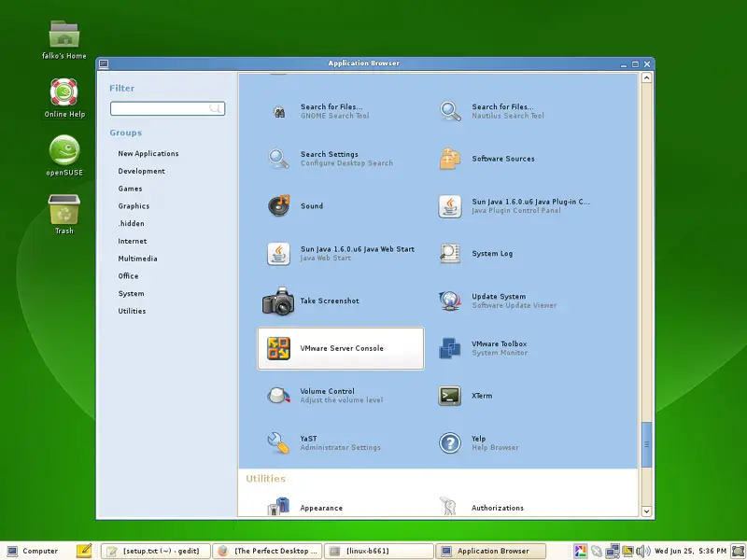Open the Appearance icon under Utilities

278,506
